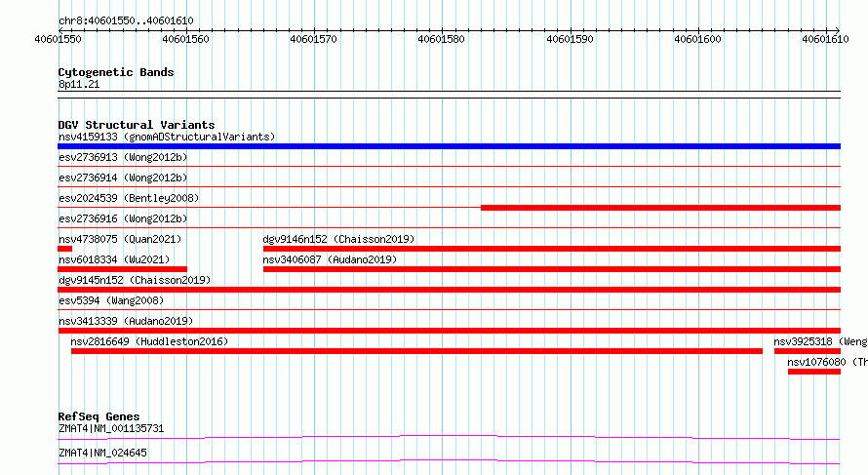Click ruler position 40601570

pos(314,39)
